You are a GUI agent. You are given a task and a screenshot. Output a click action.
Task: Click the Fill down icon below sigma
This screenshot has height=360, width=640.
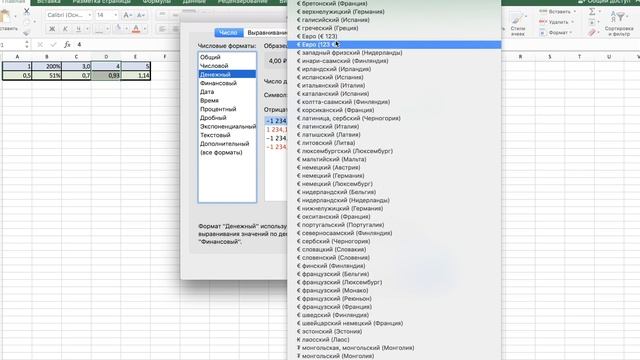tap(591, 22)
